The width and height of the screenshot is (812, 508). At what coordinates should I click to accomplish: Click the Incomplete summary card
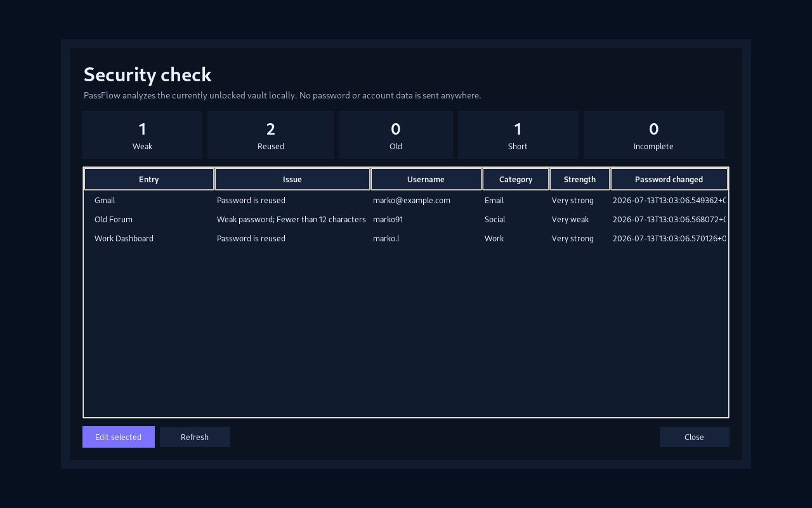tap(653, 135)
